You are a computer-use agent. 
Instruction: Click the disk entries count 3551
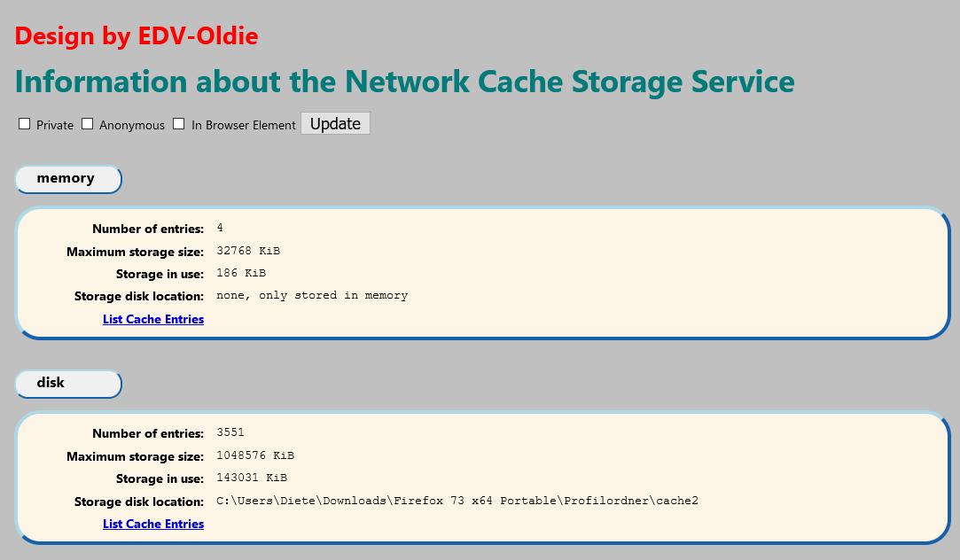(x=230, y=432)
